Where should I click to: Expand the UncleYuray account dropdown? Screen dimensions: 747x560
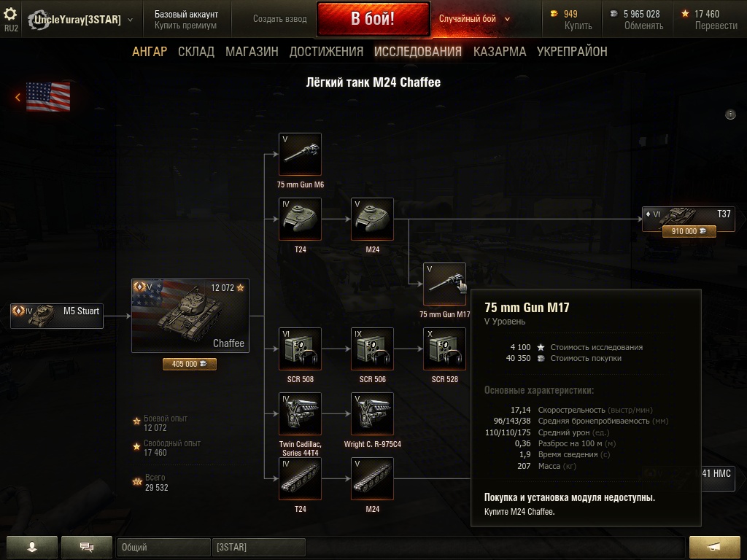[x=130, y=20]
